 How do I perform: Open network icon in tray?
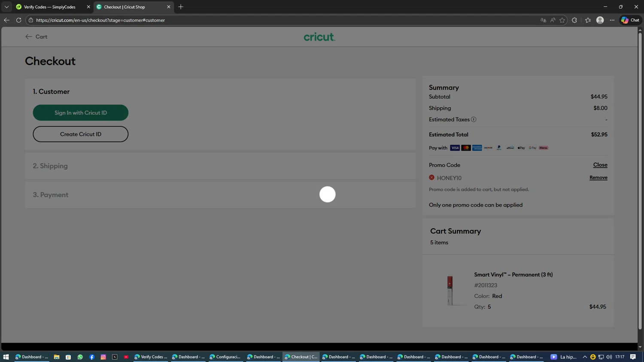[x=601, y=357]
